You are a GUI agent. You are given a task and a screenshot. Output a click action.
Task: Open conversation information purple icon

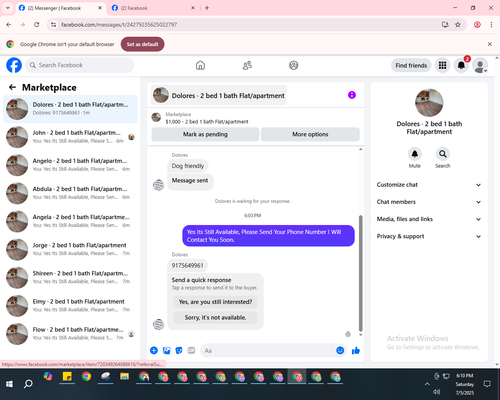coord(352,95)
